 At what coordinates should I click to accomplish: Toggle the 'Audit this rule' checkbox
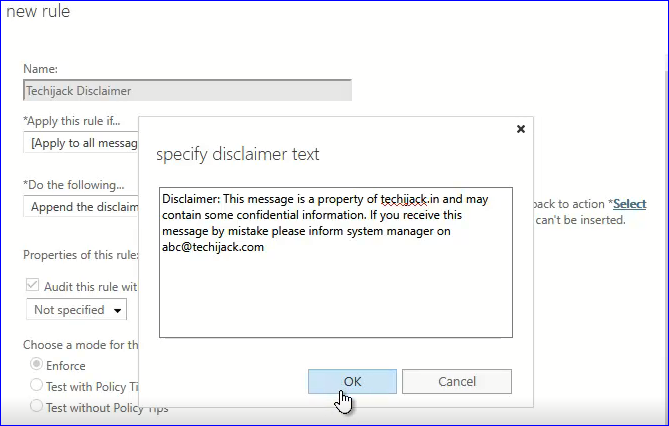tap(32, 285)
